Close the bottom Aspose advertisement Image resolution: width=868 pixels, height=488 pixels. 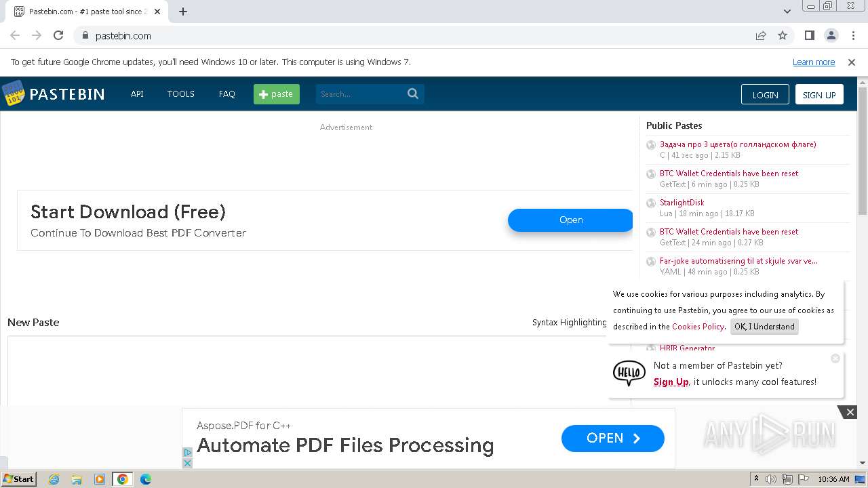850,412
